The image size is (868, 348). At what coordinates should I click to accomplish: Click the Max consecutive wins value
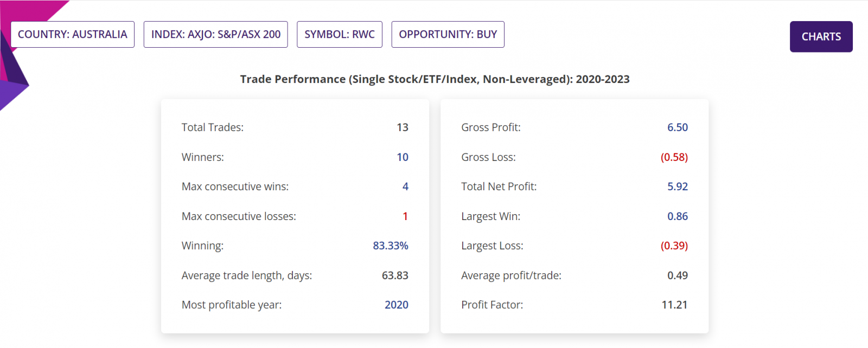coord(405,186)
